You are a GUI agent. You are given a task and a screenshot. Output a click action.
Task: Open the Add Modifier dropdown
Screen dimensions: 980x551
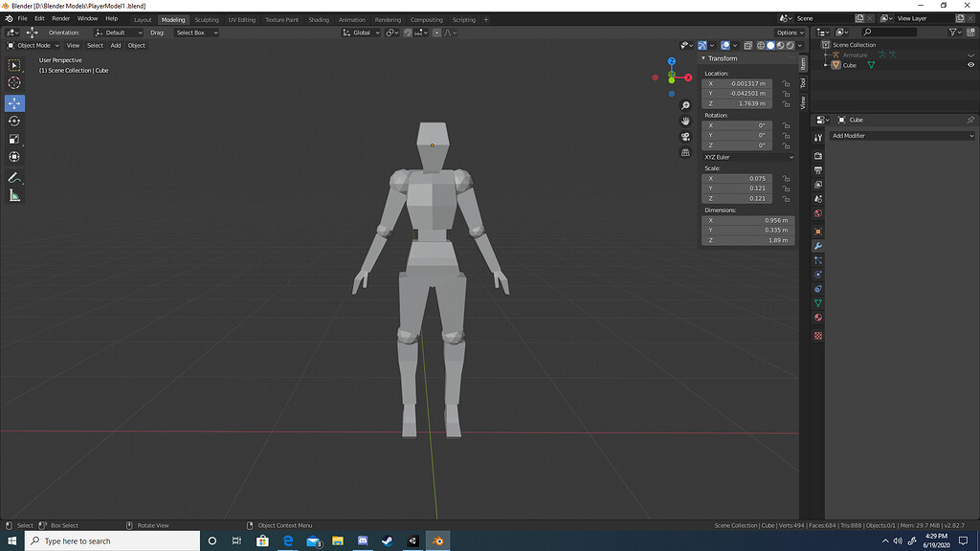coord(900,135)
